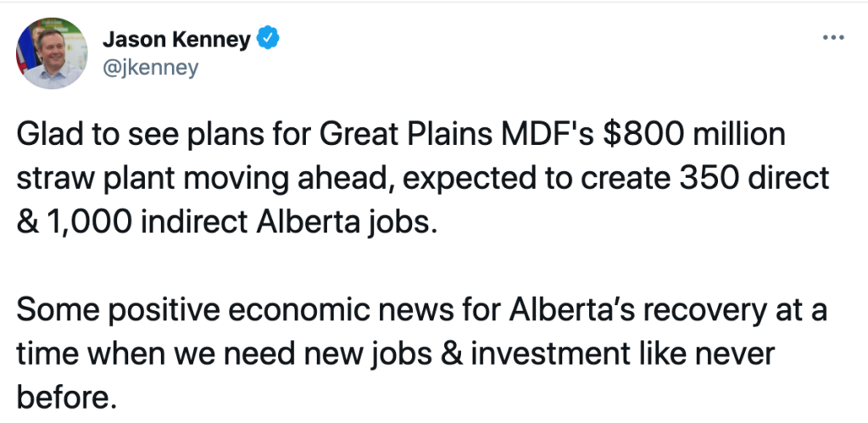This screenshot has height=423, width=868.
Task: Click the first paragraph of the tweet
Action: point(423,178)
